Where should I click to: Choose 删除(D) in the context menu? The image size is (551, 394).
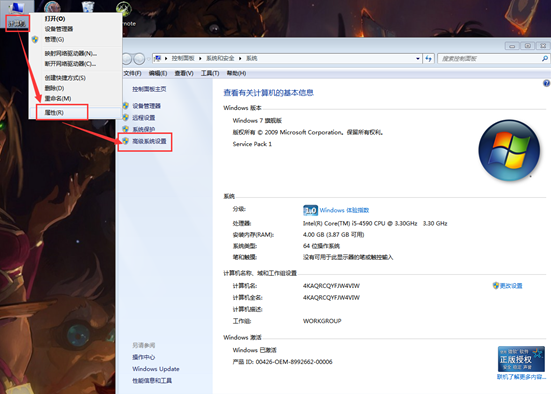tap(54, 88)
